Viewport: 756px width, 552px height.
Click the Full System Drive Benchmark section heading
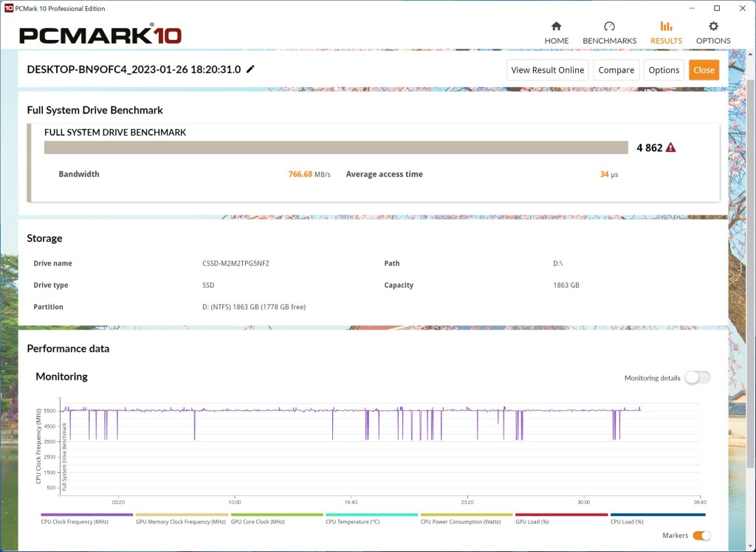95,110
